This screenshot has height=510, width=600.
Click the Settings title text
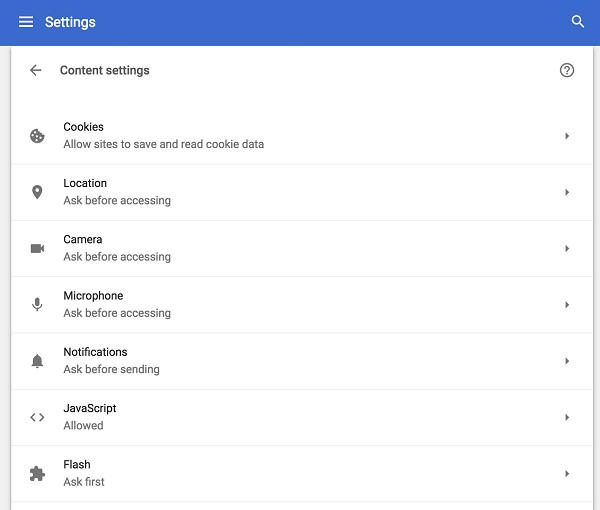70,22
